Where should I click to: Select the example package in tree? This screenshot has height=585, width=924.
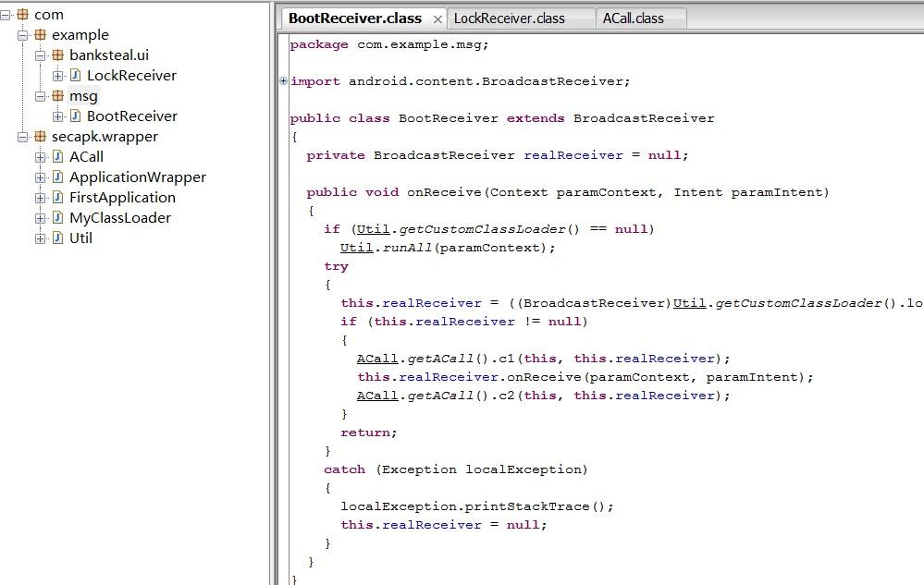[80, 35]
